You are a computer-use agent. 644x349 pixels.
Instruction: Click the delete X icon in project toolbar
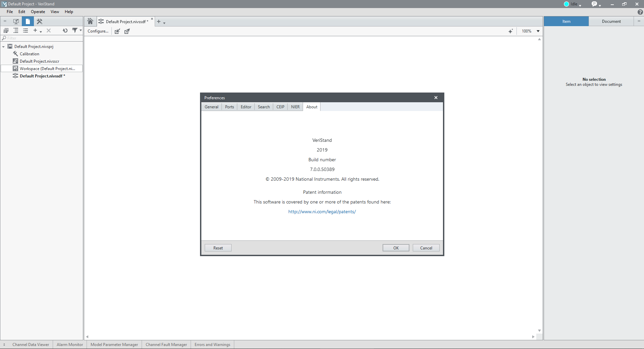(49, 31)
